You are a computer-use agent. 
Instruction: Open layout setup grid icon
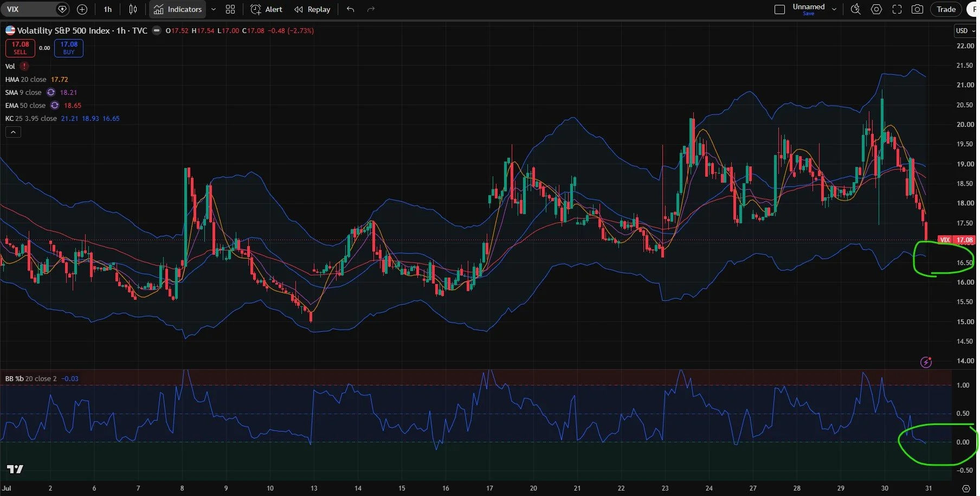230,9
